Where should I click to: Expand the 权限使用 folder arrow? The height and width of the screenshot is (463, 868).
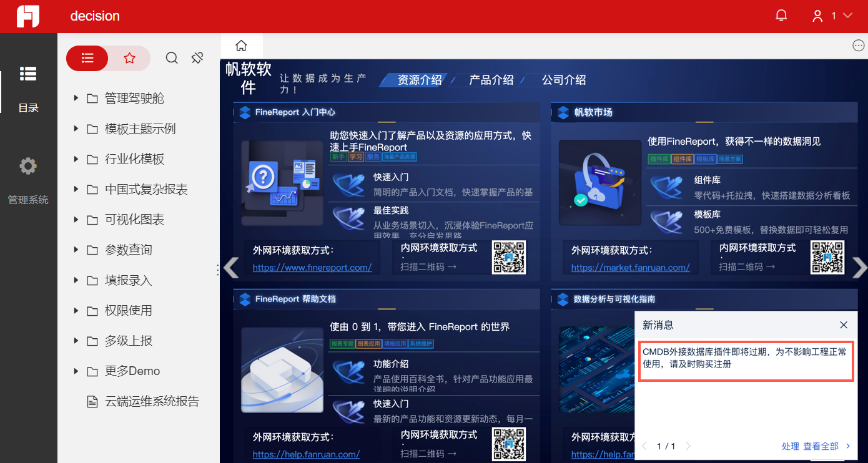[76, 310]
